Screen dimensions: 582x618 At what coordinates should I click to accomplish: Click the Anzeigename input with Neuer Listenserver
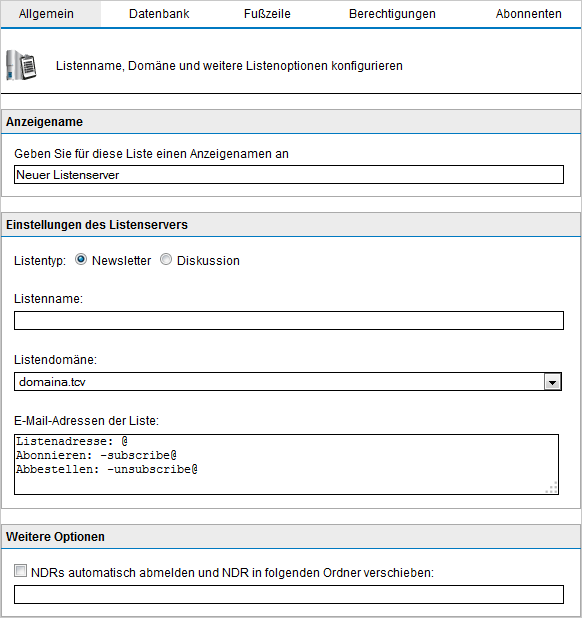[289, 175]
